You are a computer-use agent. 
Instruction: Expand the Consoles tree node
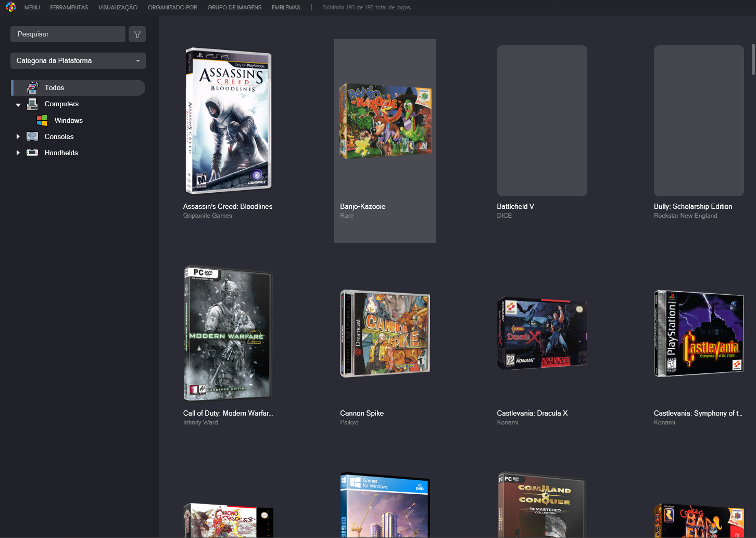[x=18, y=136]
